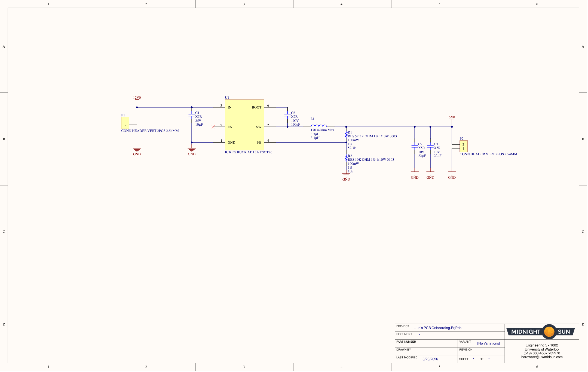Select the 'RES 10K OHM 1% 1/10W 0603' text
The width and height of the screenshot is (588, 372).
click(371, 160)
